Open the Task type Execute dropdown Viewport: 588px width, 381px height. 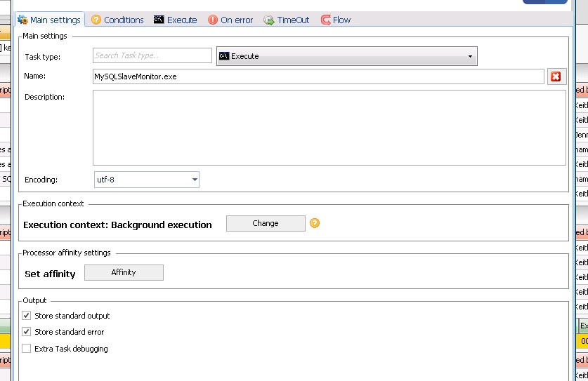click(x=347, y=56)
